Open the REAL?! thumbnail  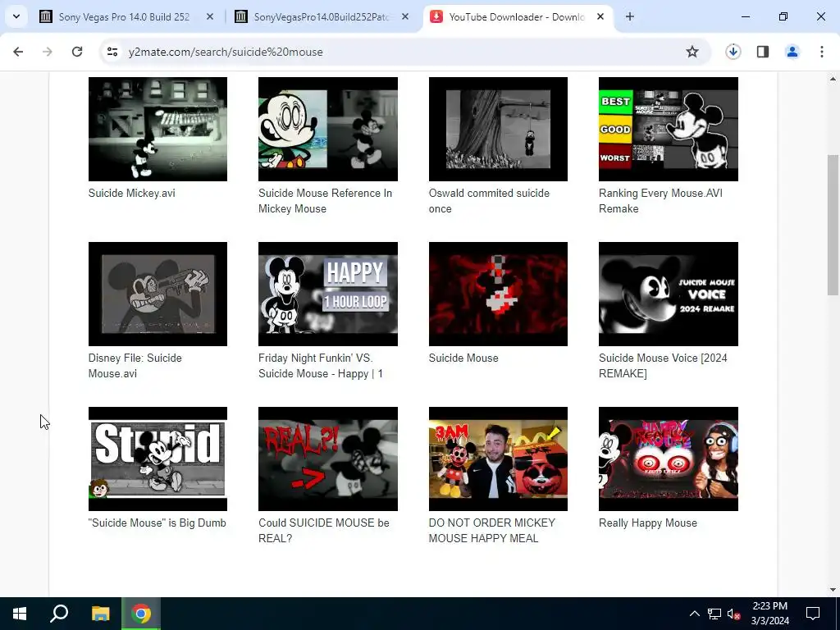point(328,459)
